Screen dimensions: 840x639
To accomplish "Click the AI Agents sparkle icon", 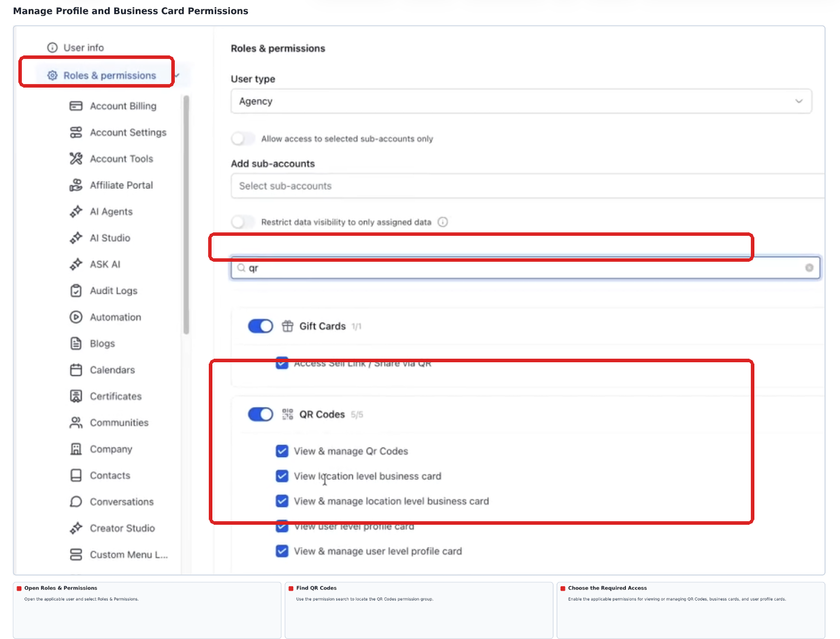I will click(76, 211).
